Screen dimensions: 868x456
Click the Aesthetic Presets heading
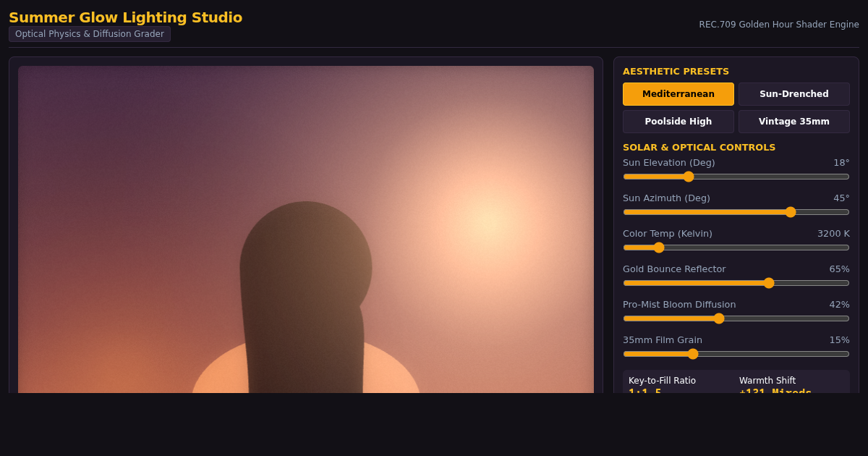(x=676, y=72)
